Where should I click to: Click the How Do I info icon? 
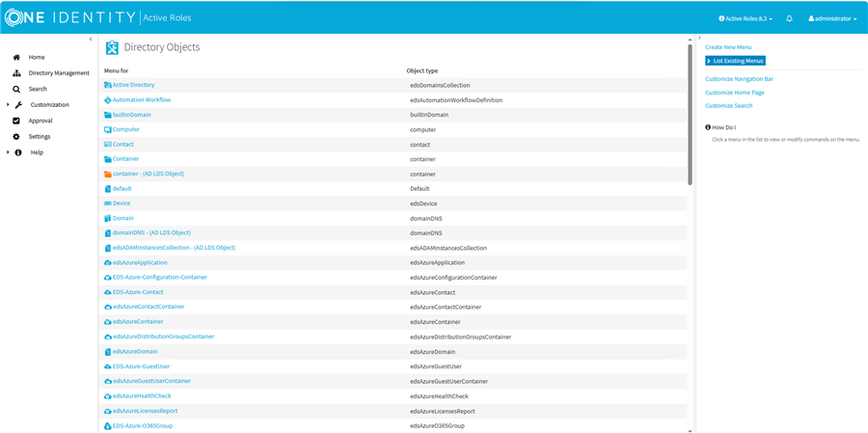(708, 127)
